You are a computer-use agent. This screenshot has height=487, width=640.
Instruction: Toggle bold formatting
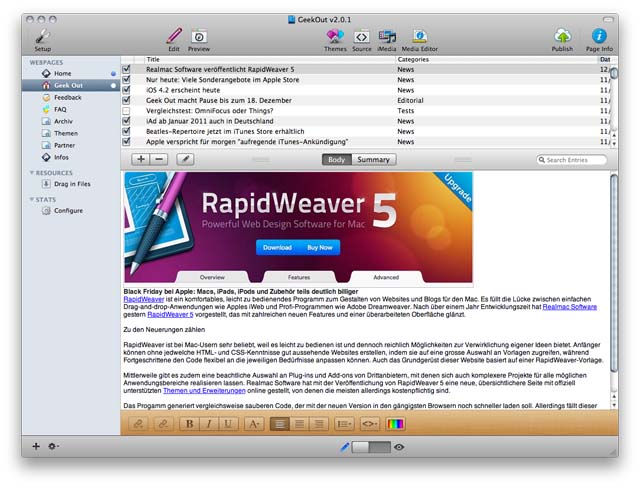coord(189,424)
